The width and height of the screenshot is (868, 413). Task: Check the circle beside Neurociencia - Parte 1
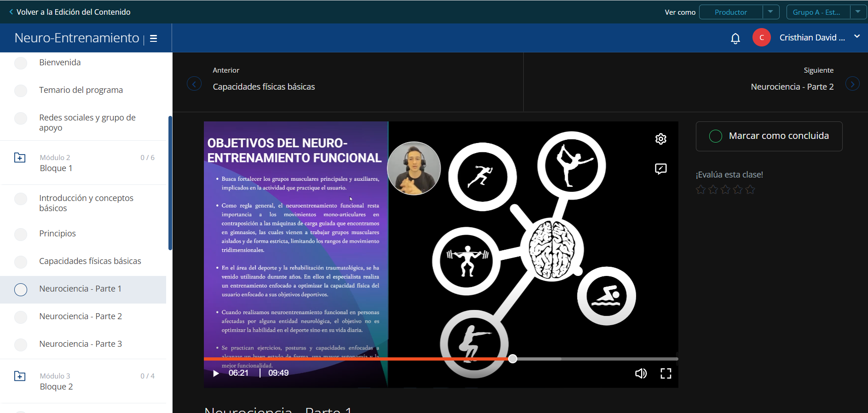point(21,290)
